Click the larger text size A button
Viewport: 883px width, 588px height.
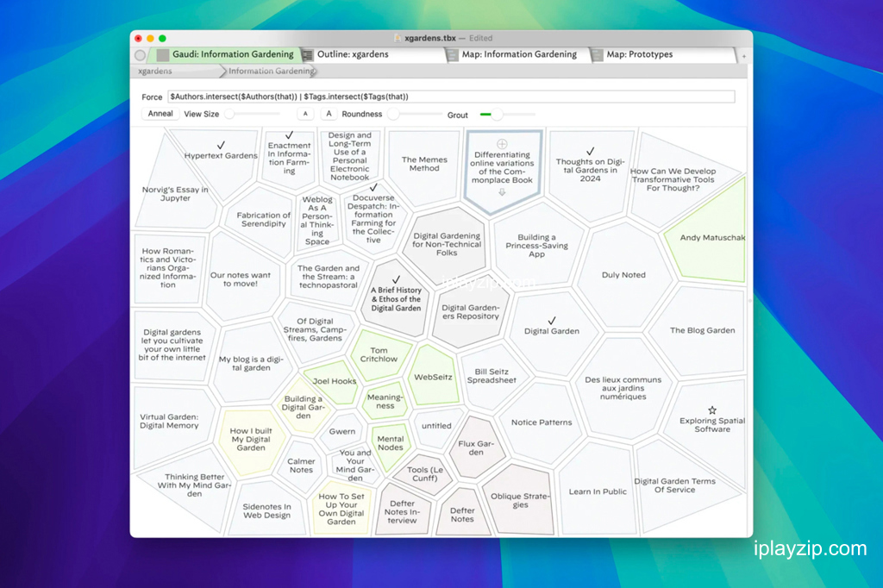click(x=329, y=114)
